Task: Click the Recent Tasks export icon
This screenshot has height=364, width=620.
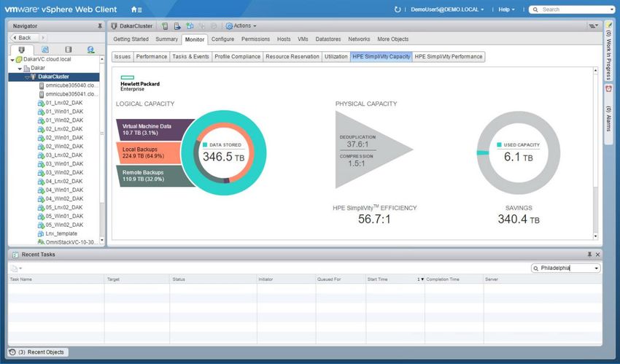Action: click(15, 268)
